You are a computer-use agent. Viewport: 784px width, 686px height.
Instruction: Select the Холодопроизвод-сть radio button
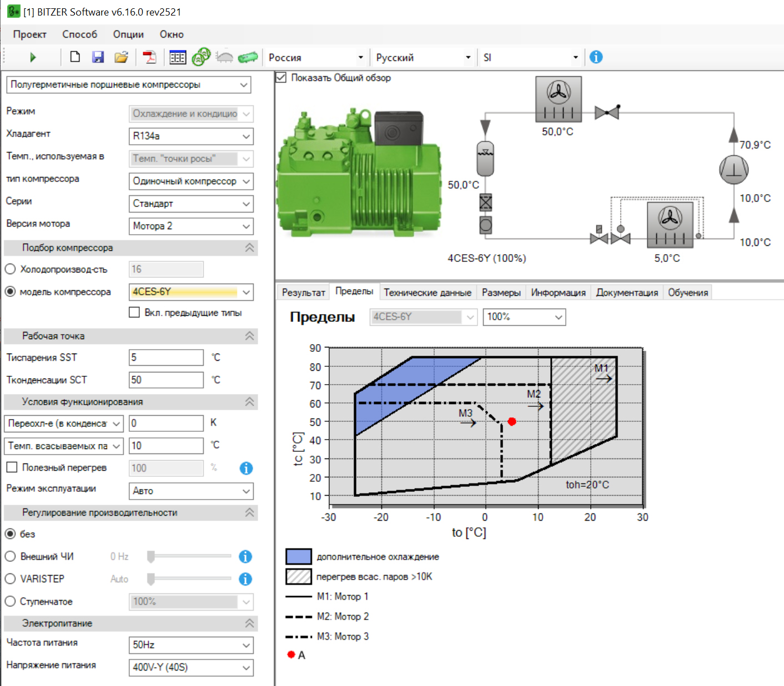10,269
